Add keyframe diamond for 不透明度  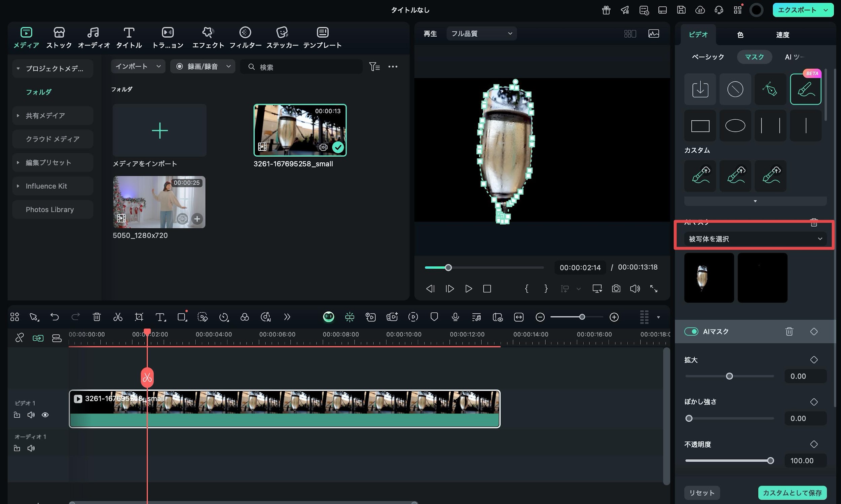(x=814, y=444)
